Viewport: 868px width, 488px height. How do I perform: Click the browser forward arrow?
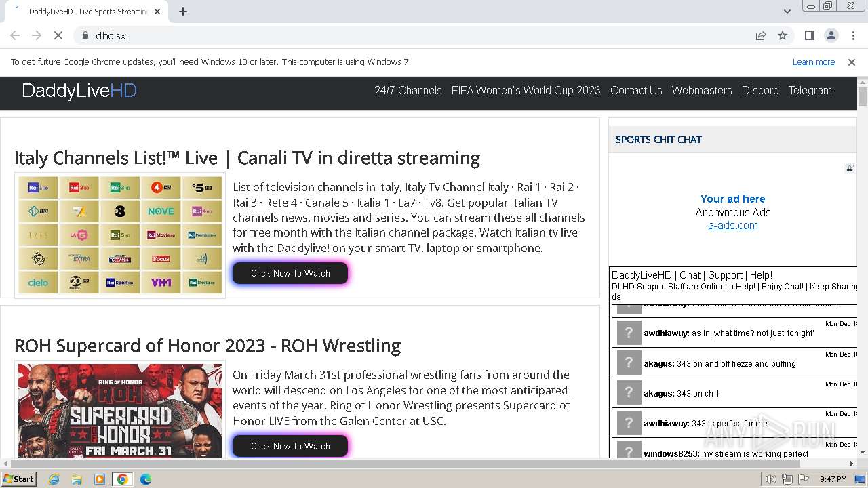tap(37, 35)
